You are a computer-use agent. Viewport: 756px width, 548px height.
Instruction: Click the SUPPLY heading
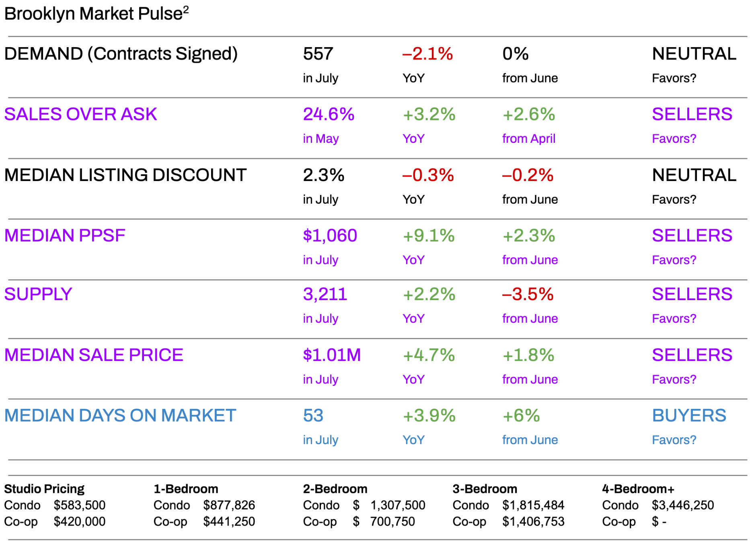tap(38, 295)
